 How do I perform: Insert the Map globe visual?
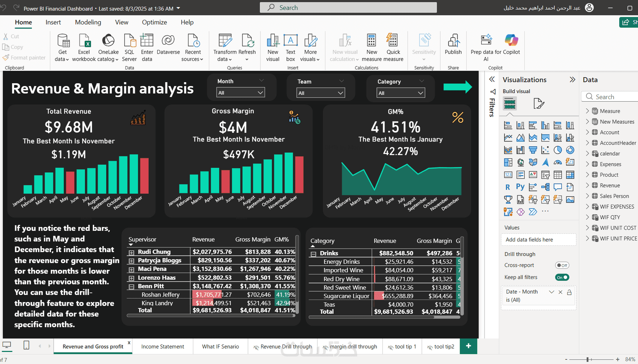pos(521,162)
